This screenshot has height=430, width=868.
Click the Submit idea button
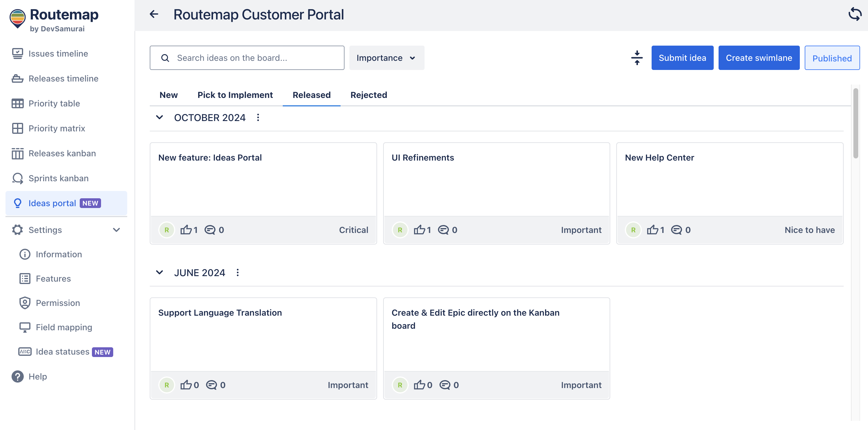click(682, 58)
